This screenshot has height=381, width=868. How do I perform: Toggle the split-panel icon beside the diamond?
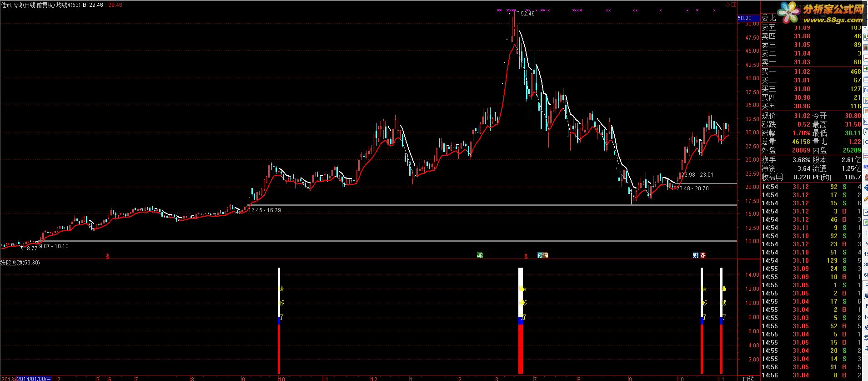(733, 5)
